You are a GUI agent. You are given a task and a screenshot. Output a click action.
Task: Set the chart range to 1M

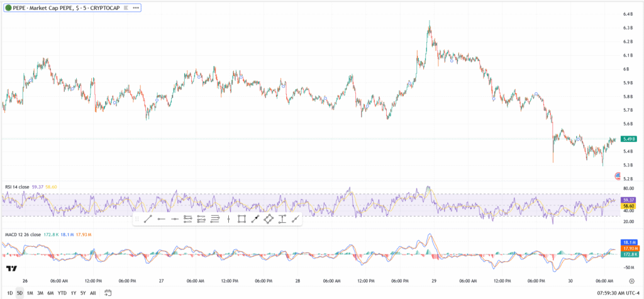tap(30, 293)
